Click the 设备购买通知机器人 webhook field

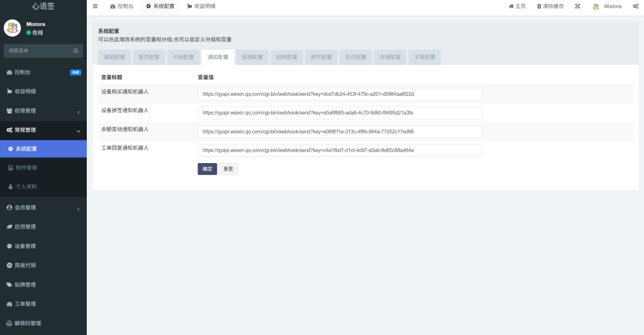[x=340, y=94]
